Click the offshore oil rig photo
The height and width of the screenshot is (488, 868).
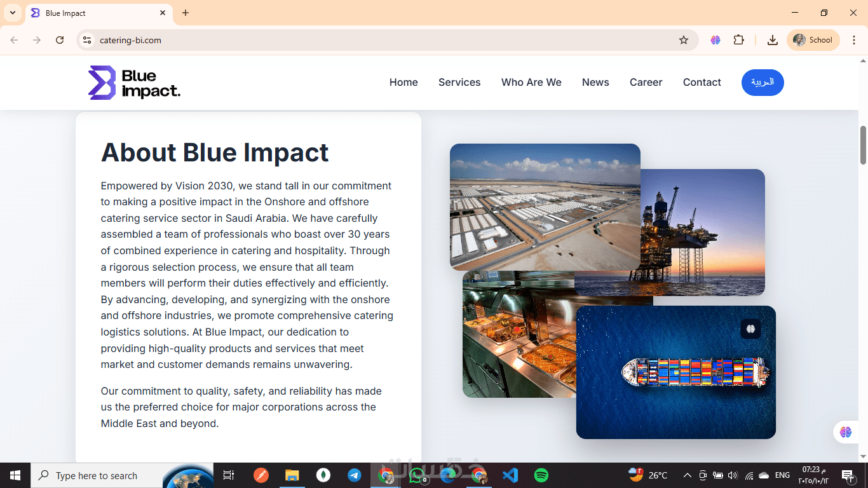point(703,233)
